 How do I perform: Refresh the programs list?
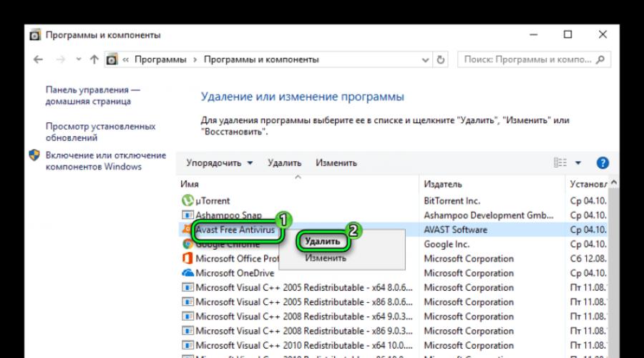tap(440, 59)
